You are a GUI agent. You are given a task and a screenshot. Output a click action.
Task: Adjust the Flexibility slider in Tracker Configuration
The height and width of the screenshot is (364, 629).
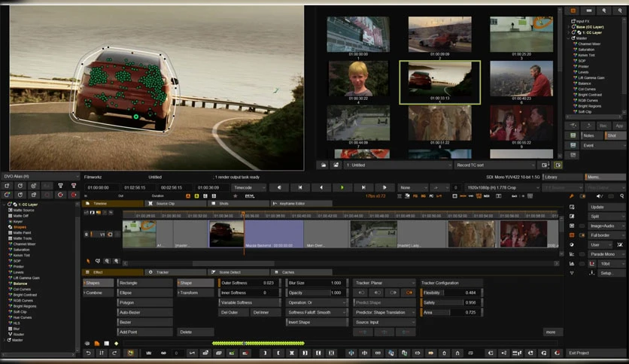point(451,293)
